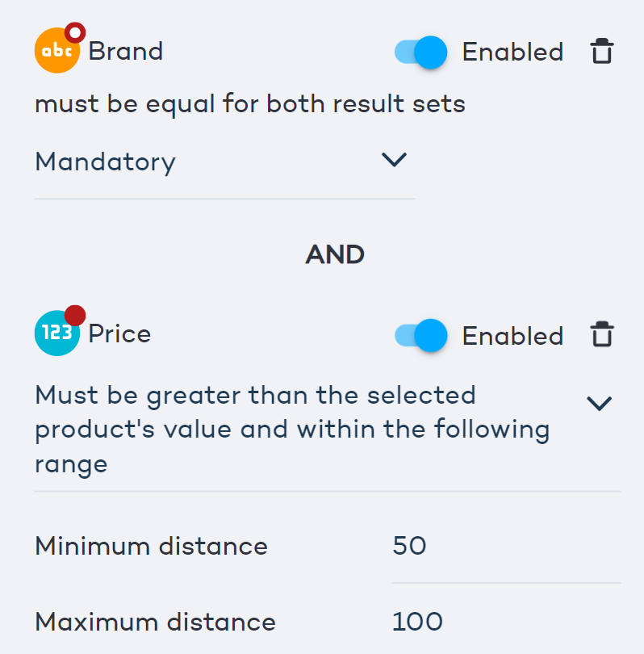Click the Enabled label beside Price

(513, 336)
